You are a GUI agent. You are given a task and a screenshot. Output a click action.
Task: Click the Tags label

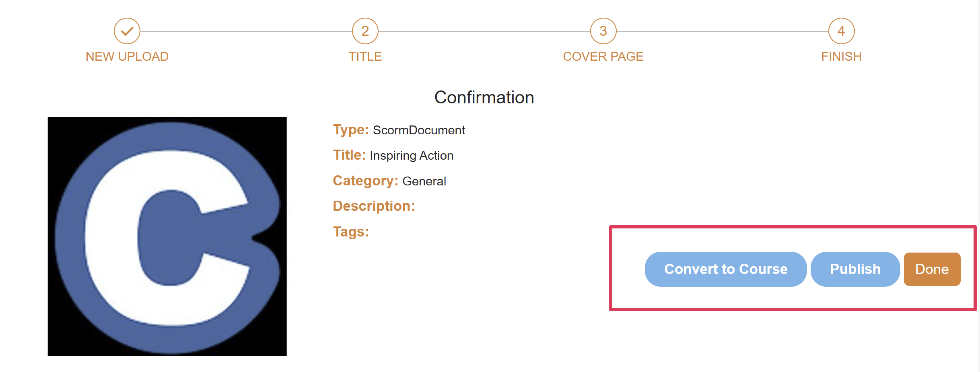pyautogui.click(x=351, y=232)
